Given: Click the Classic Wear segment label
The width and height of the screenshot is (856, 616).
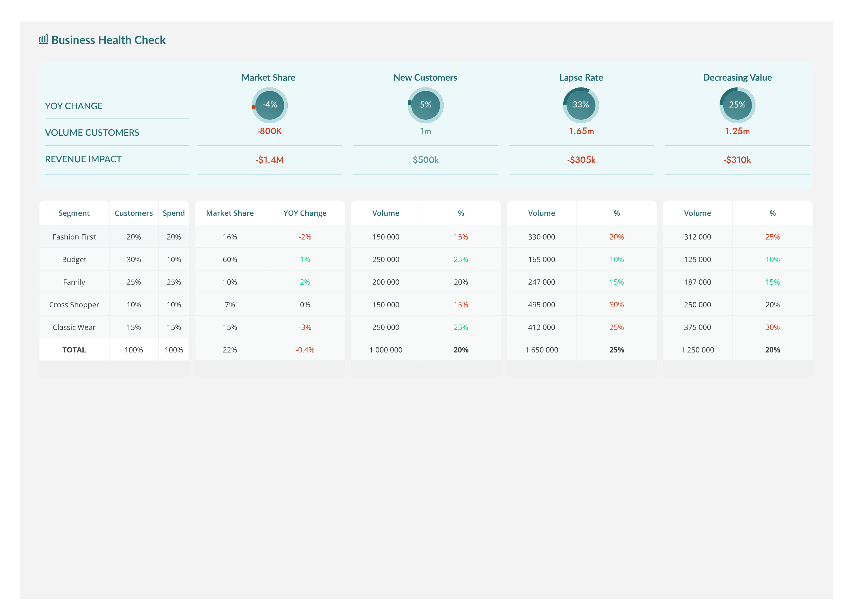Looking at the screenshot, I should point(74,328).
